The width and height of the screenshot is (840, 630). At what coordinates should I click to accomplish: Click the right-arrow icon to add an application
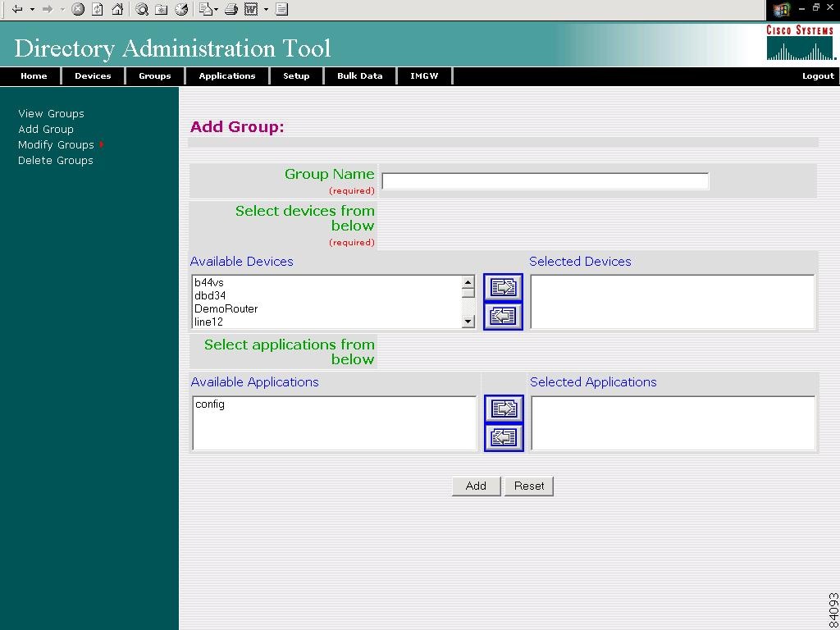(x=503, y=409)
